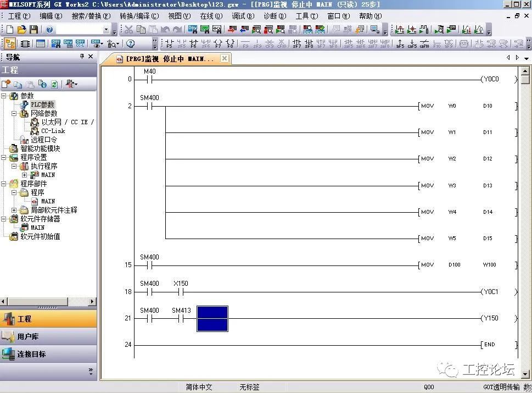Select 软元件初始值 in the tree

tap(40, 237)
